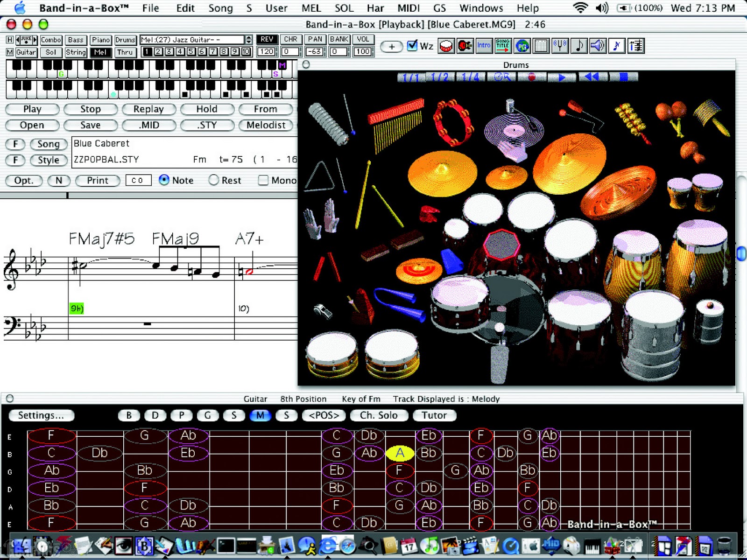Image resolution: width=747 pixels, height=560 pixels.
Task: Open the Mel: (27) Jazz Guitar patch selector
Action: tap(192, 40)
